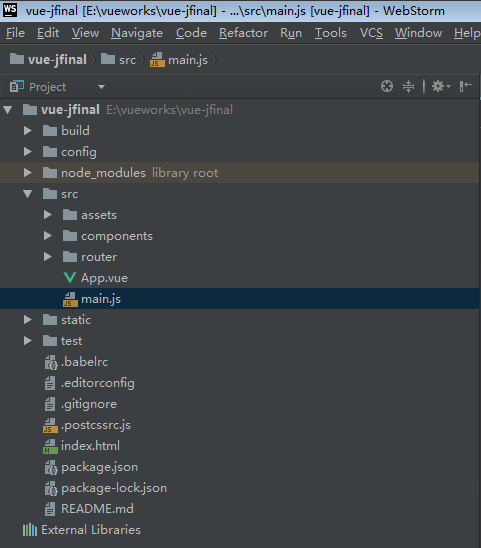Image resolution: width=481 pixels, height=548 pixels.
Task: Click the Hide Project panel icon
Action: click(x=466, y=86)
